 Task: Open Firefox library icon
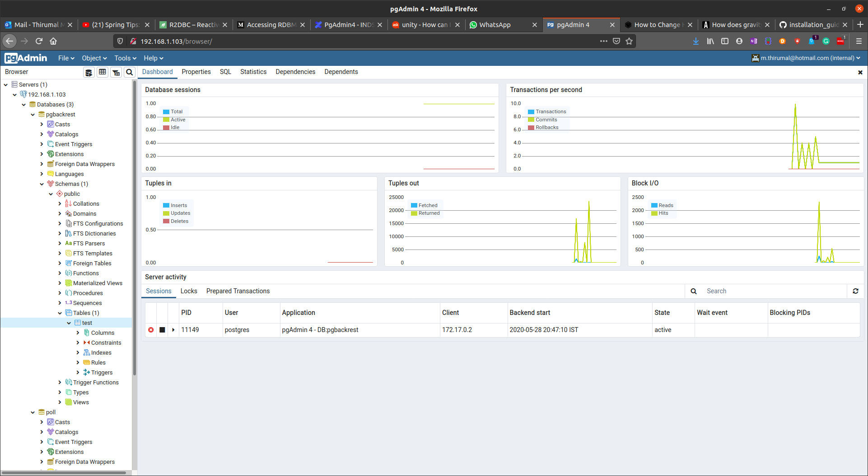pyautogui.click(x=710, y=41)
